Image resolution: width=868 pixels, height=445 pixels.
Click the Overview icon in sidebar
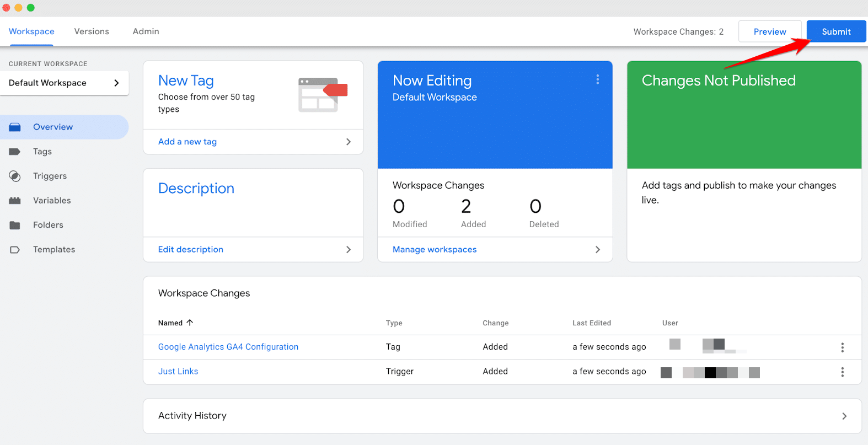15,127
